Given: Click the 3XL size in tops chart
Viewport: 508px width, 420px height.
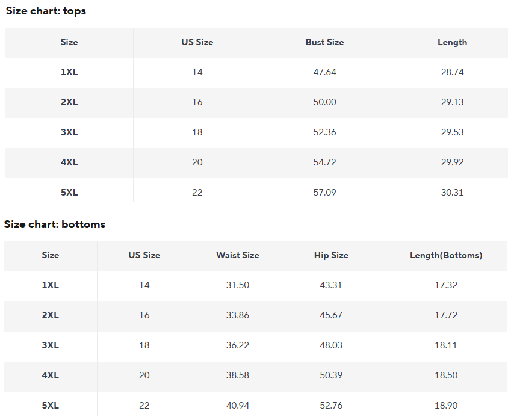Looking at the screenshot, I should [x=69, y=132].
